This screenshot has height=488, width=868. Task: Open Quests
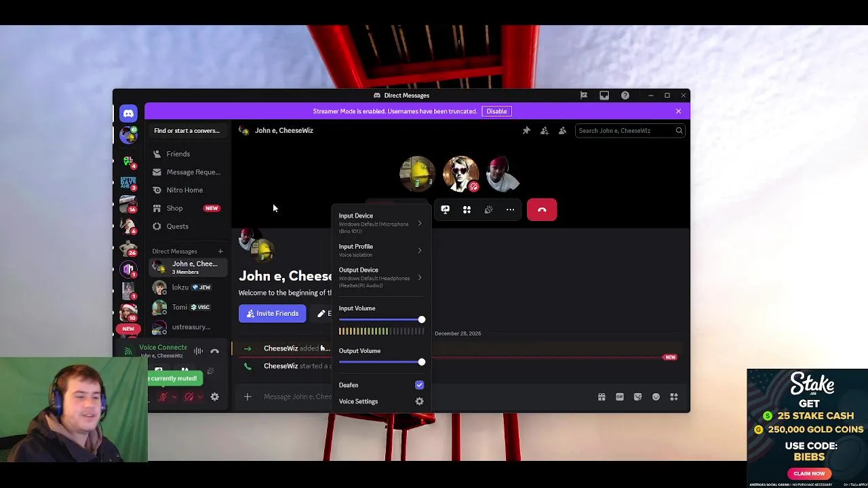(188, 226)
